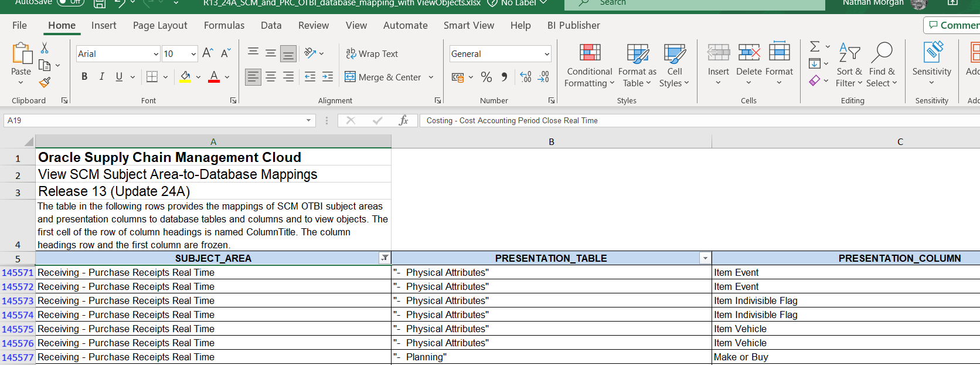This screenshot has width=980, height=365.
Task: Open the fill color dropdown arrow
Action: [198, 77]
